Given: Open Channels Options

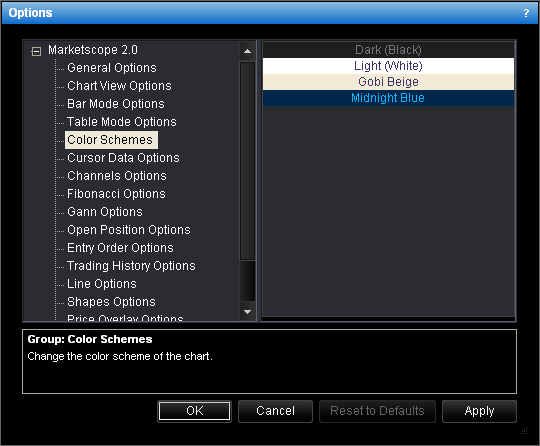Looking at the screenshot, I should pyautogui.click(x=117, y=176).
